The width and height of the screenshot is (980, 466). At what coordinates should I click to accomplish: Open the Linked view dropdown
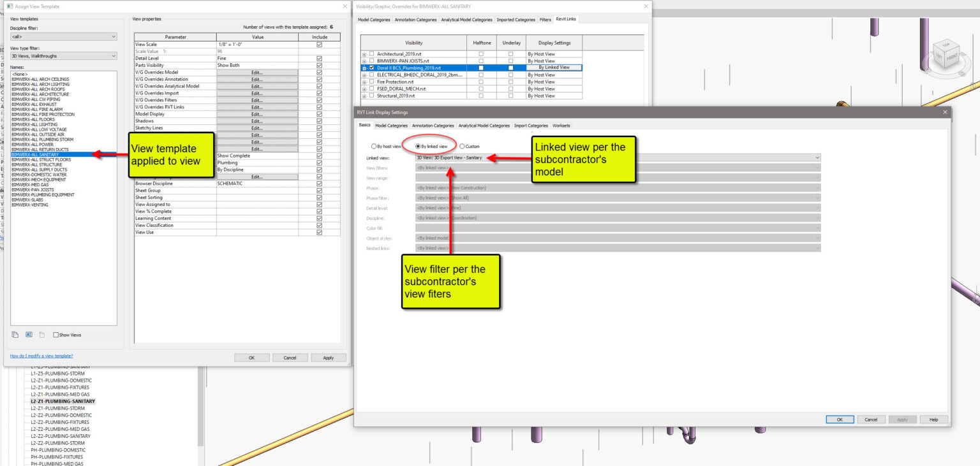click(817, 157)
